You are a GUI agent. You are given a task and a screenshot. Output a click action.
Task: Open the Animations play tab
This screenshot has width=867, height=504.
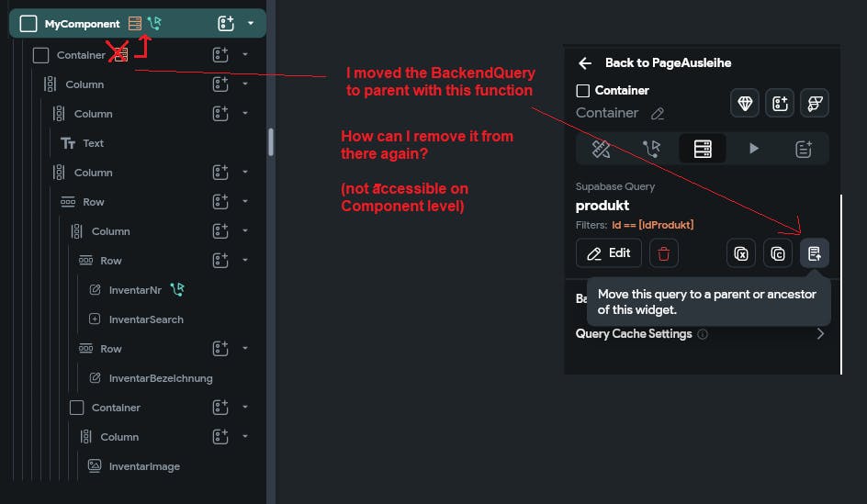coord(753,149)
